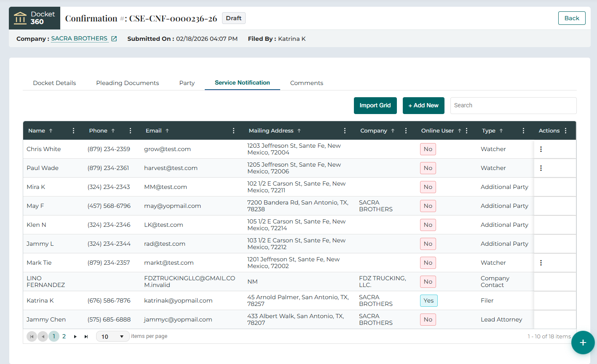
Task: Open the items per page dropdown
Action: coord(112,336)
